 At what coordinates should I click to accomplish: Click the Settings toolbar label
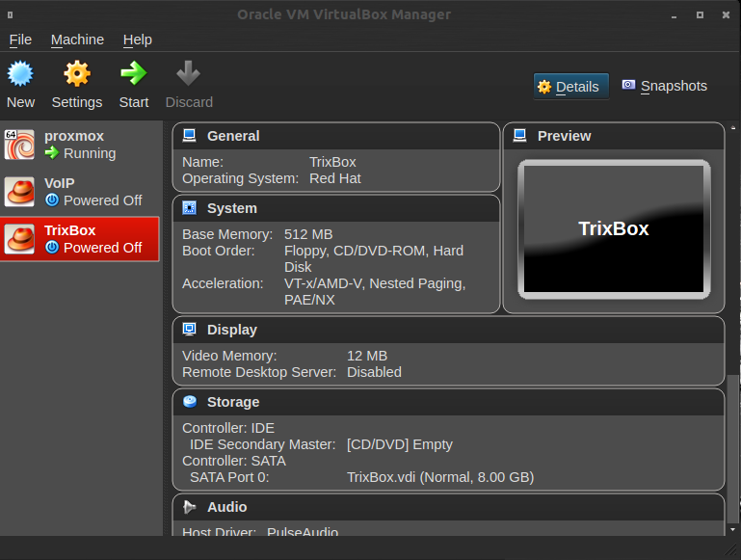77,102
